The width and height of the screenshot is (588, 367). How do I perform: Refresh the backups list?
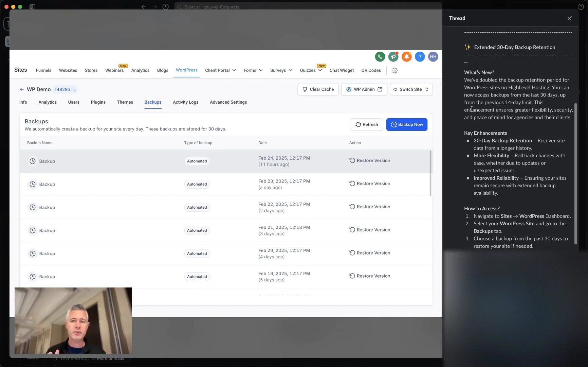(366, 124)
